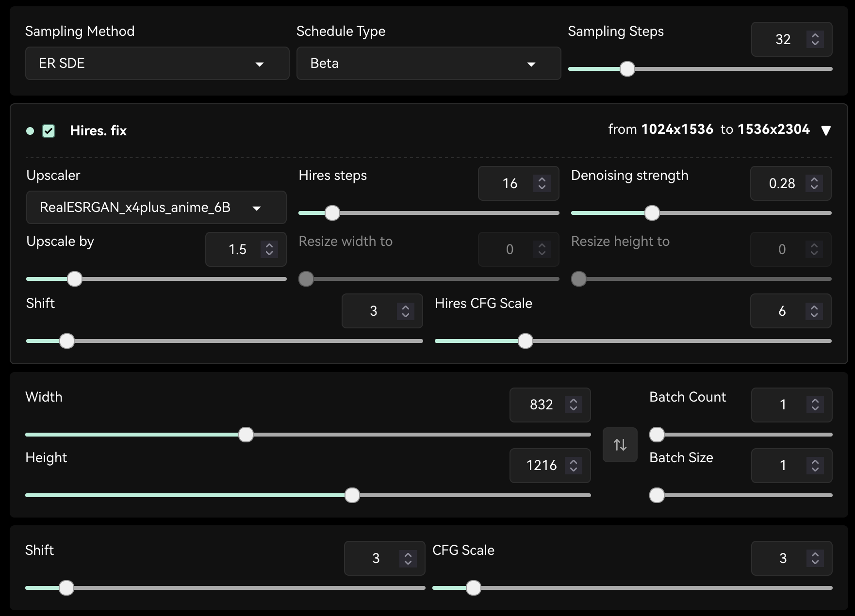Click the Denoising strength label
Image resolution: width=855 pixels, height=616 pixels.
630,176
